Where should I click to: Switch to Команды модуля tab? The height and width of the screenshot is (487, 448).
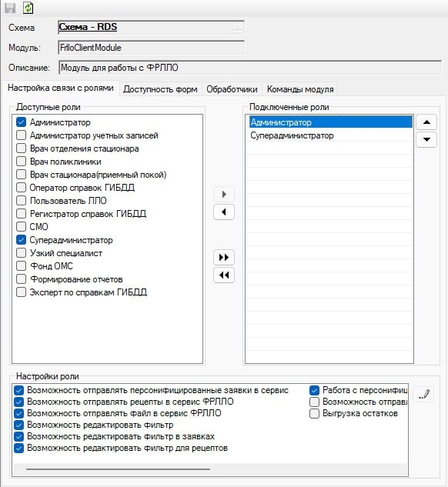[300, 89]
